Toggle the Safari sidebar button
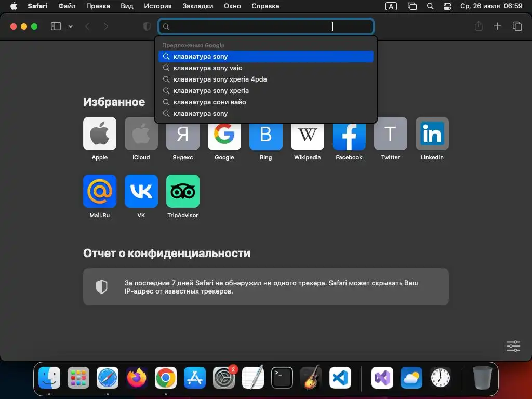This screenshot has width=532, height=399. [x=56, y=26]
